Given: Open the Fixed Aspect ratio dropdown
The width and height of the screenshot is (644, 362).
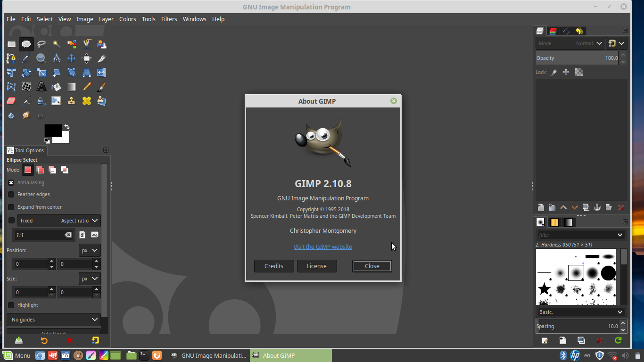Looking at the screenshot, I should [x=59, y=221].
